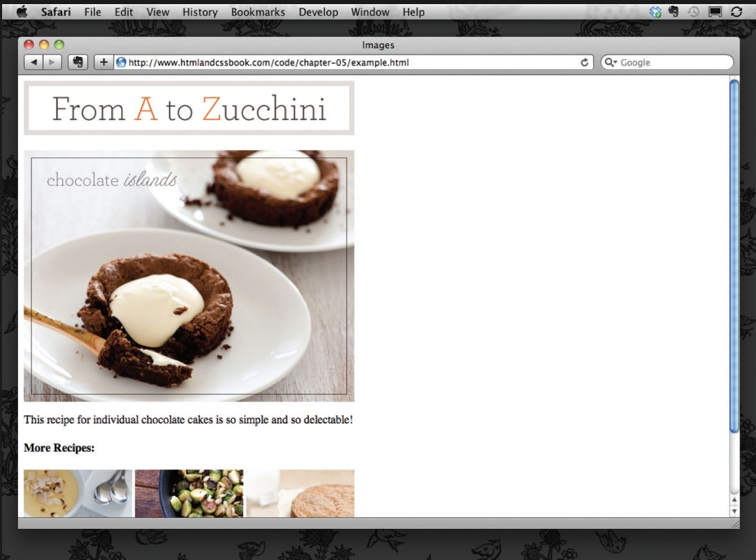Viewport: 756px width, 560px height.
Task: Click the almond custard recipe thumbnail
Action: click(78, 493)
